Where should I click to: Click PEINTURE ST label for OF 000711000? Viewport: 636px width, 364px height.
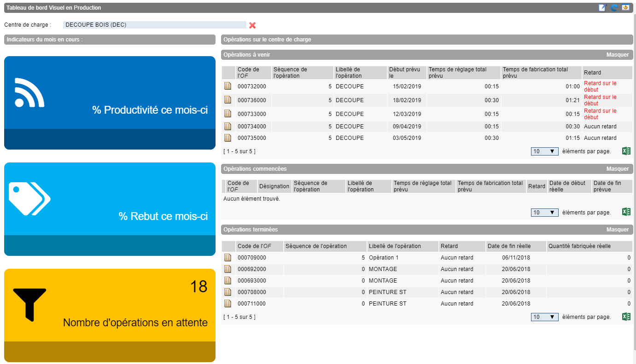(x=387, y=304)
